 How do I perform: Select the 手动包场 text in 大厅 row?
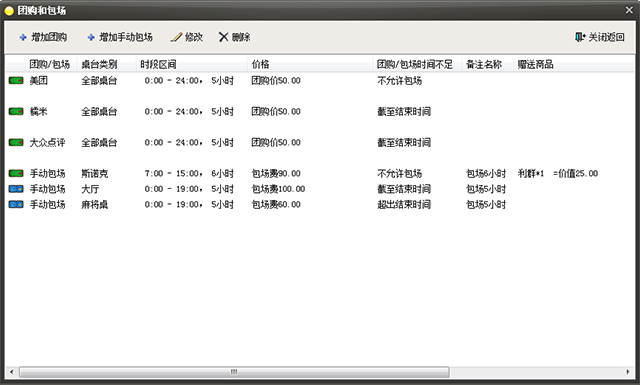pyautogui.click(x=48, y=189)
